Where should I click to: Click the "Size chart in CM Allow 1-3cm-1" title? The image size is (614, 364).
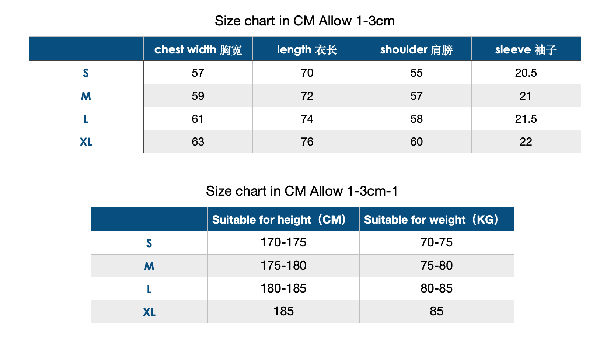pyautogui.click(x=302, y=191)
